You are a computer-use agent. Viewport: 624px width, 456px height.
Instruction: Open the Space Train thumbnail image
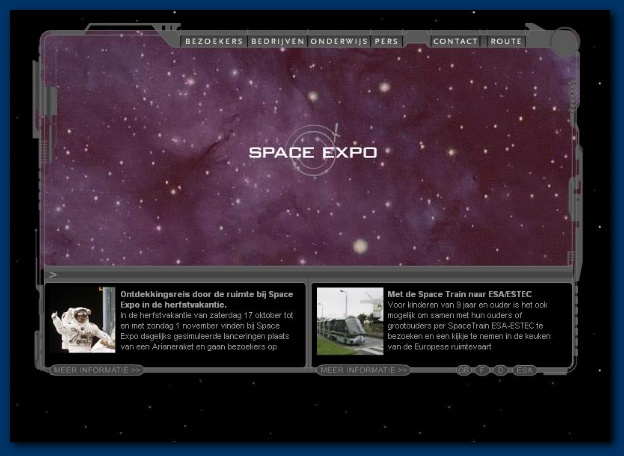tap(350, 321)
